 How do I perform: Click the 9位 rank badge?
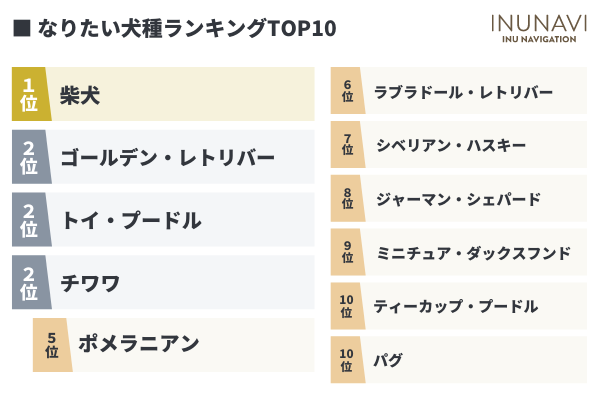click(347, 252)
